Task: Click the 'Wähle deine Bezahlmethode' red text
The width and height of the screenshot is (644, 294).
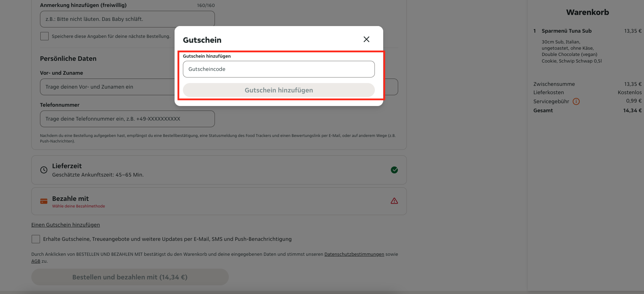Action: [79, 206]
